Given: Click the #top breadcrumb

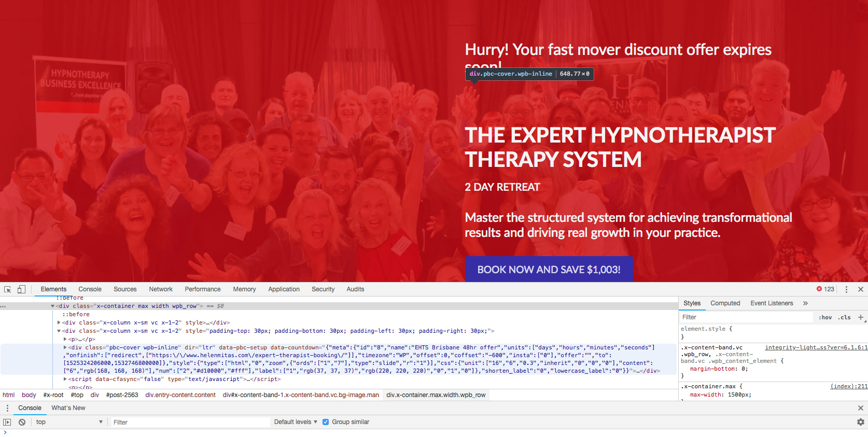Looking at the screenshot, I should coord(77,395).
